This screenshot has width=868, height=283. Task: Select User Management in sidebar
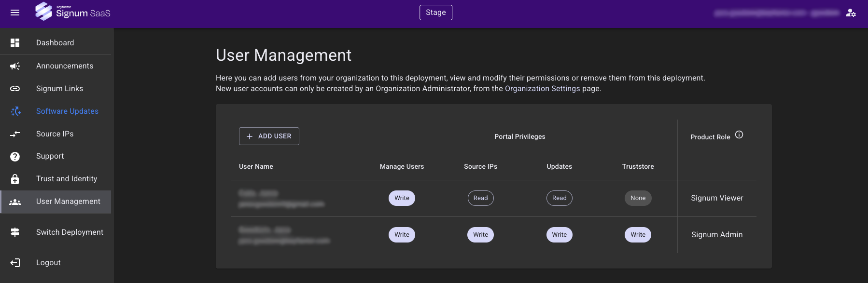[x=56, y=202]
